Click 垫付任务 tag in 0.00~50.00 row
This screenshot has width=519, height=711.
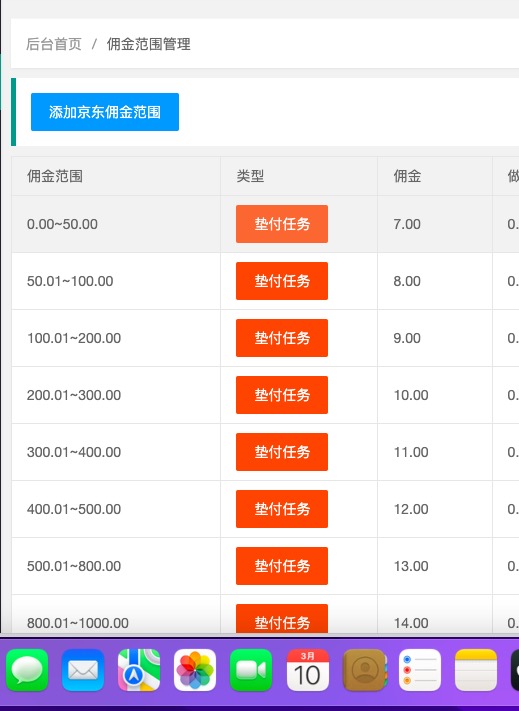click(x=282, y=224)
